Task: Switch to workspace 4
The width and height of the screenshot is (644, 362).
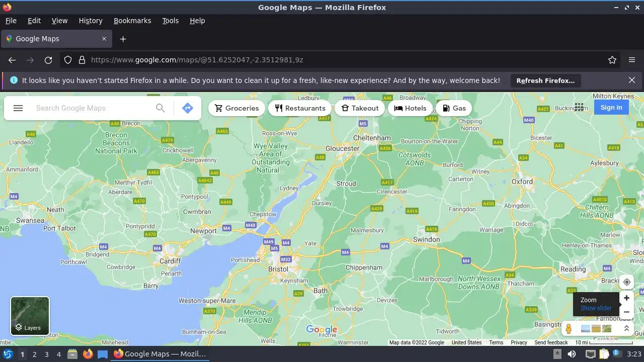Action: [58, 354]
